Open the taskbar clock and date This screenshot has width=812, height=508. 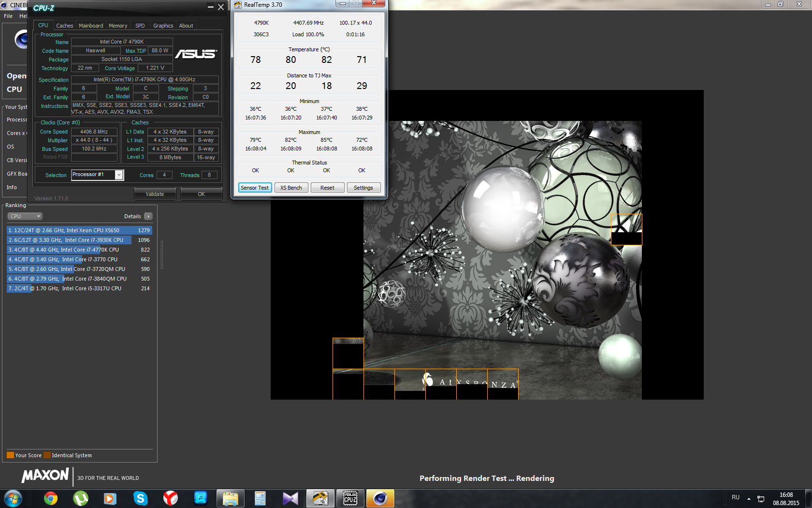tap(786, 499)
